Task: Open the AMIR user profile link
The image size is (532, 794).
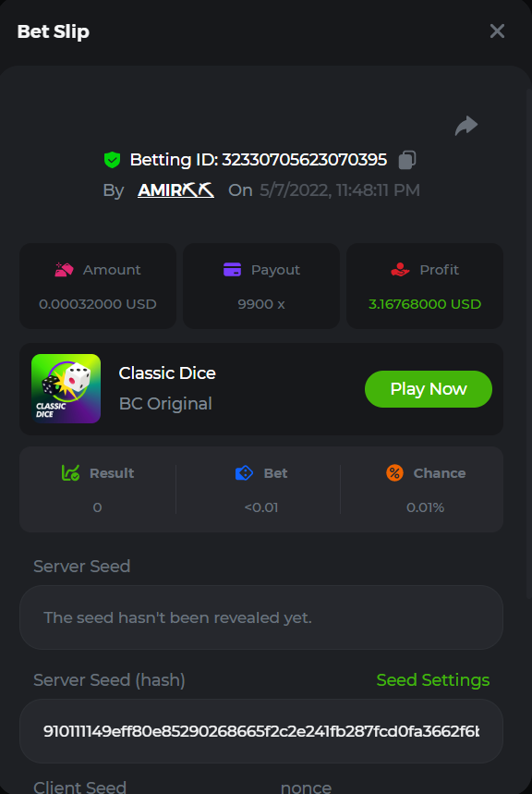Action: click(x=175, y=190)
